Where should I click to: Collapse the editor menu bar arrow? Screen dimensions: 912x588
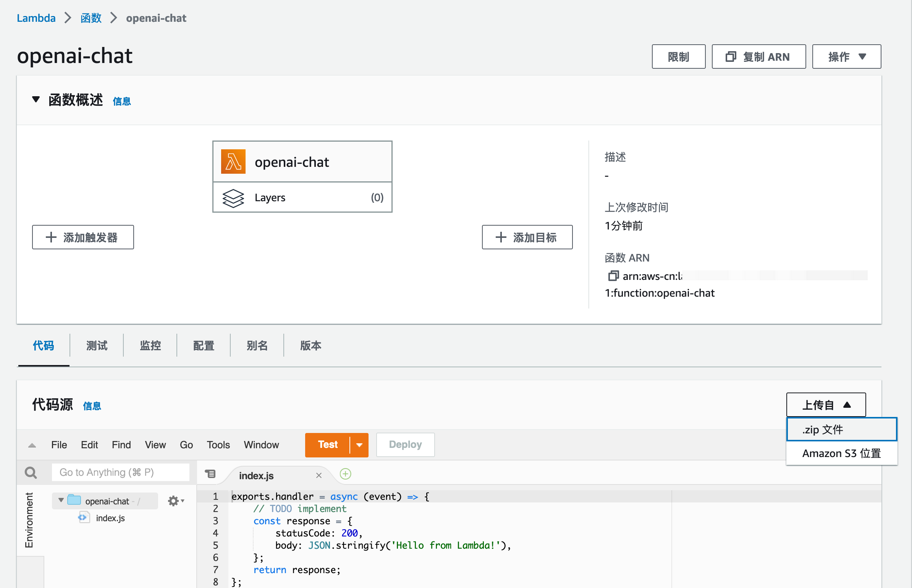(32, 445)
